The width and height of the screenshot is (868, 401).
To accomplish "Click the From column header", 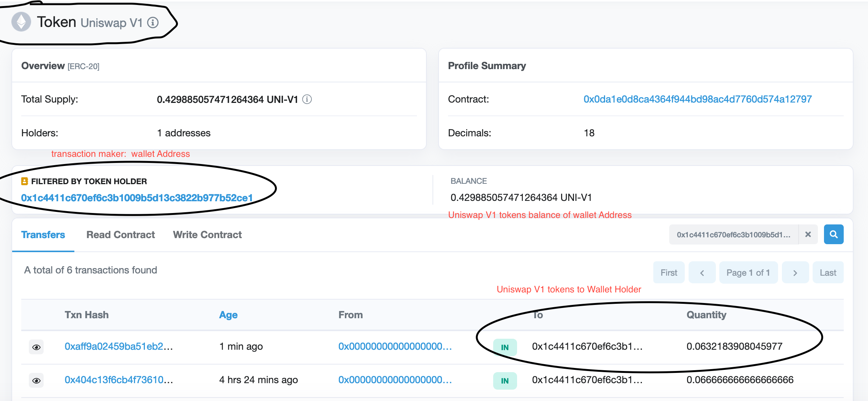I will [351, 315].
